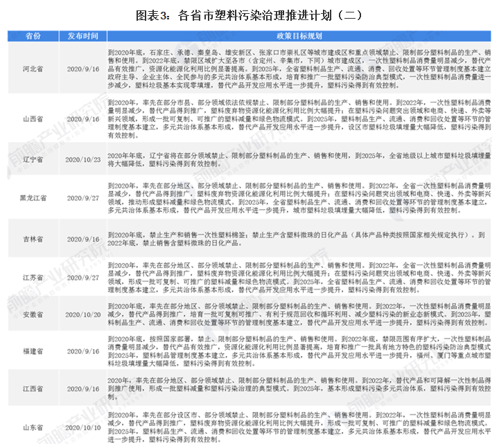
Task: Select the 政策目标规划 column header
Action: [299, 36]
